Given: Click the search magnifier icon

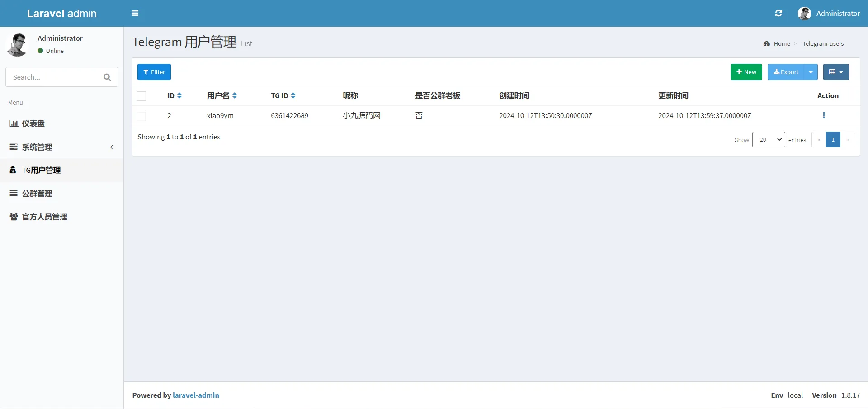Looking at the screenshot, I should (x=107, y=77).
